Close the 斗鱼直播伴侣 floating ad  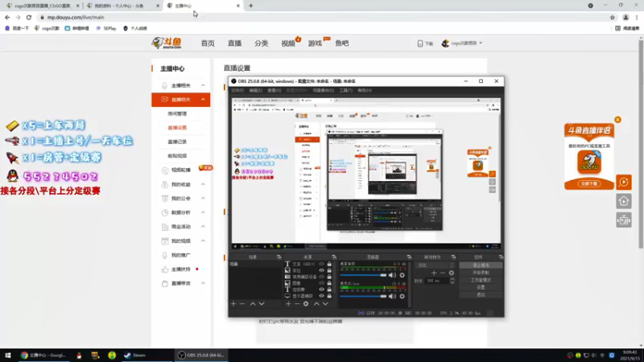(617, 120)
